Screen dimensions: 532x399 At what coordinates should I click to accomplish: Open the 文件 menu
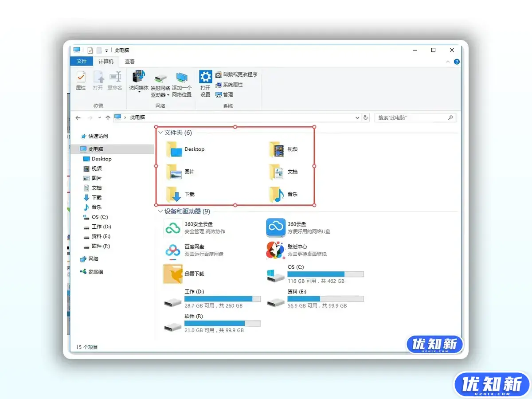(81, 61)
